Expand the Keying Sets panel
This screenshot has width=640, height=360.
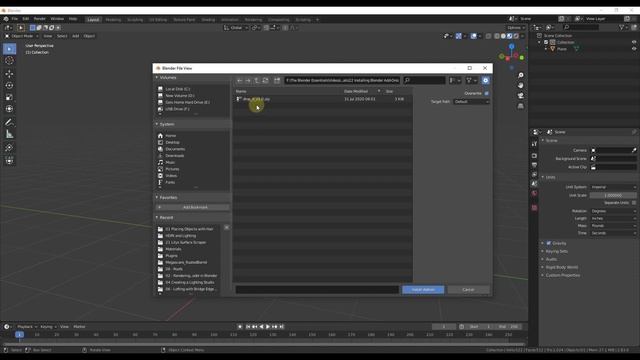click(x=556, y=251)
